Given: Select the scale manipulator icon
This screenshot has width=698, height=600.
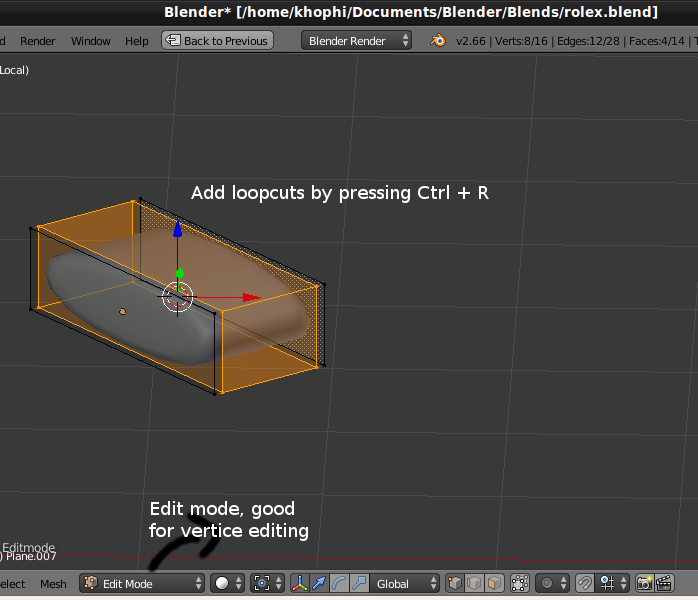Looking at the screenshot, I should tap(359, 584).
